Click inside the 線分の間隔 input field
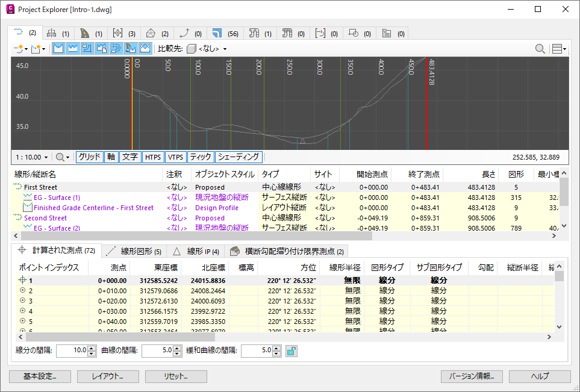The image size is (580, 392). (x=72, y=350)
